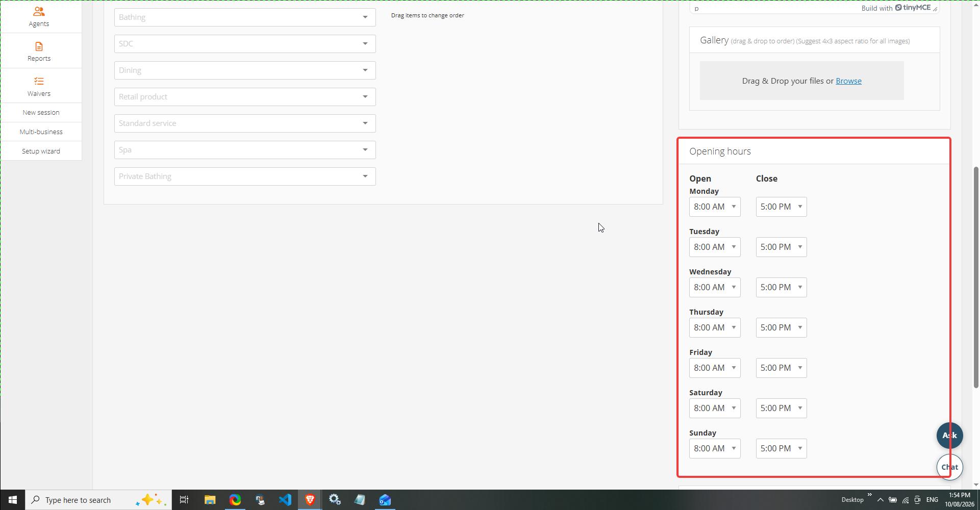
Task: Open the Windows Start menu
Action: (13, 500)
